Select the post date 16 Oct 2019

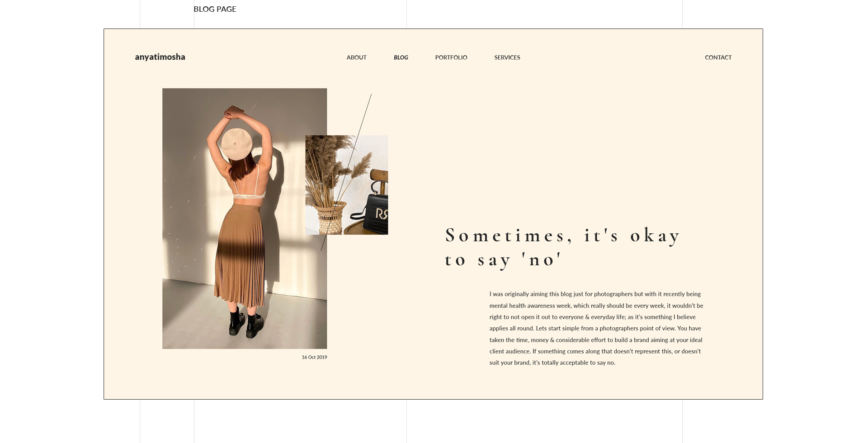pyautogui.click(x=315, y=357)
